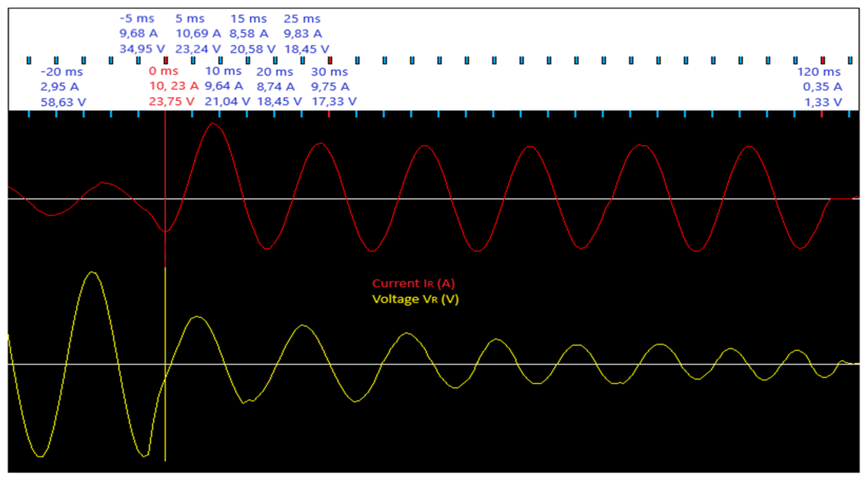Viewport: 868px width, 482px height.
Task: Click the highest peak of red current waveform
Action: point(212,123)
